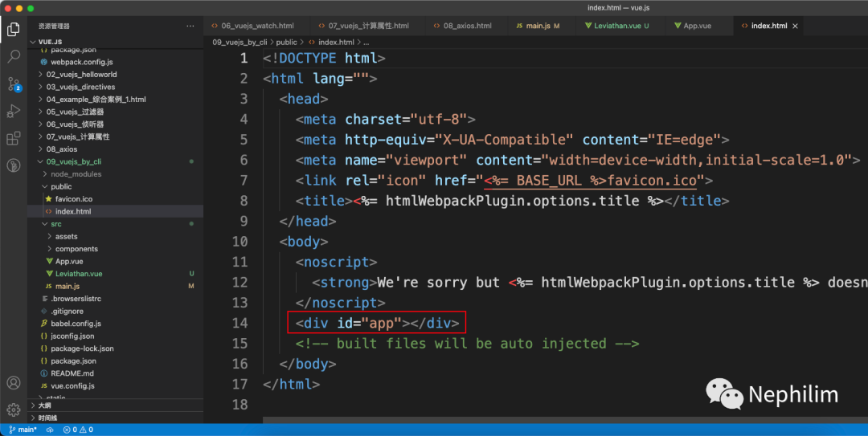Open the Explorer view in activity bar
Viewport: 868px width, 436px height.
tap(14, 30)
